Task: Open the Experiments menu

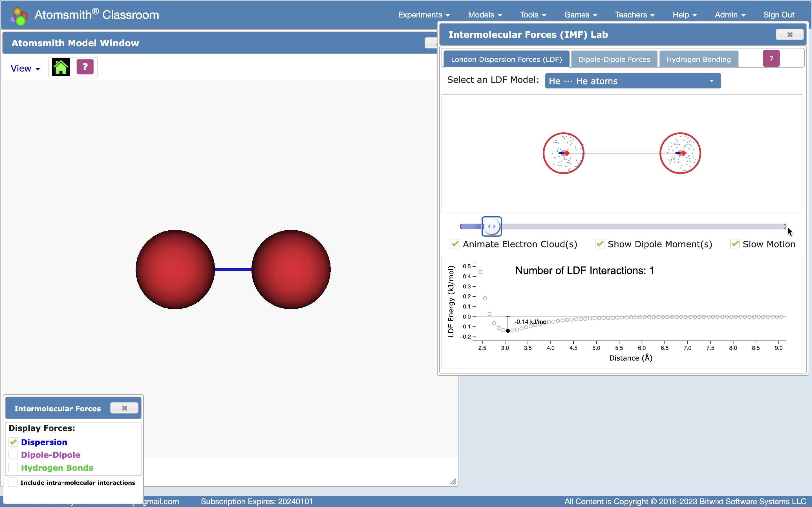Action: tap(423, 15)
